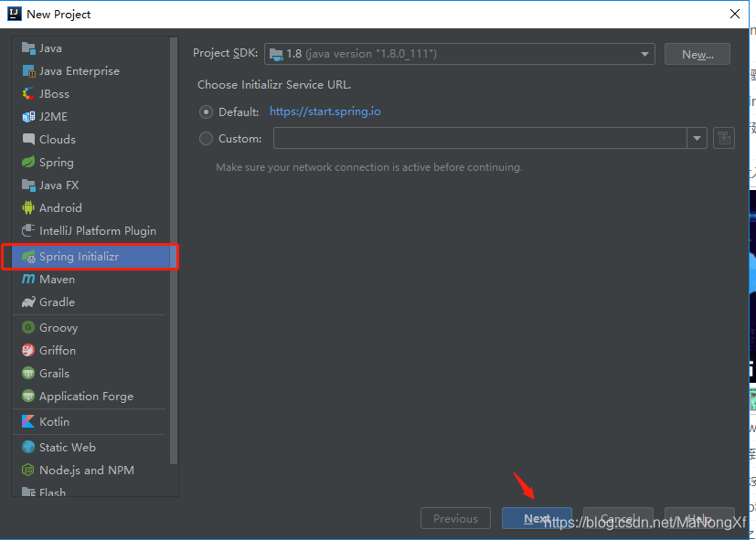
Task: Select the Node.js and NPM label text
Action: pyautogui.click(x=87, y=471)
